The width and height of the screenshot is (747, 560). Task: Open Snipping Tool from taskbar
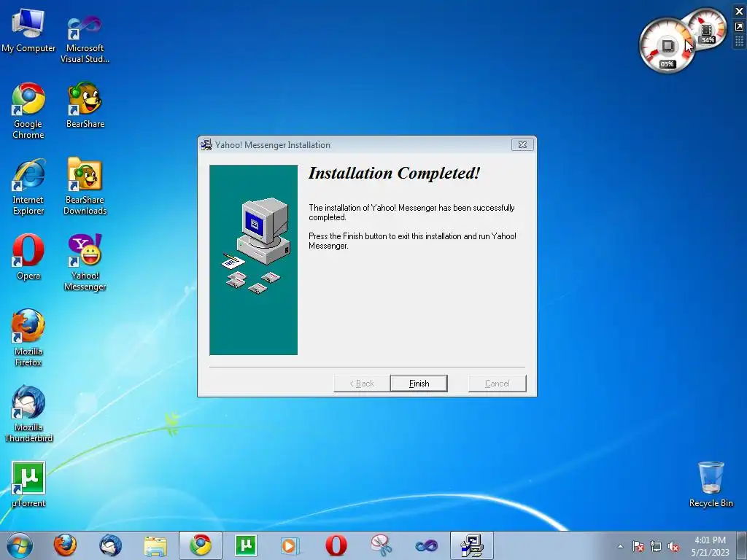tap(381, 545)
